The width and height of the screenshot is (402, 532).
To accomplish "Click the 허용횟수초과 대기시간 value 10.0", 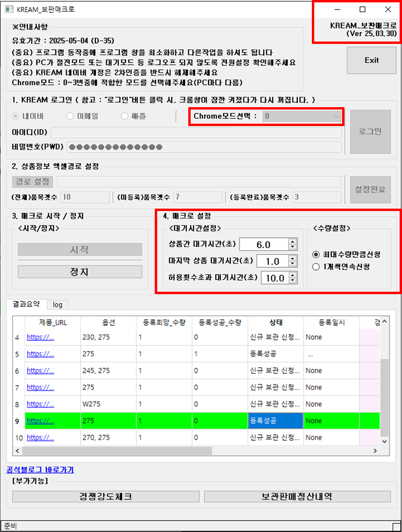I will (275, 278).
